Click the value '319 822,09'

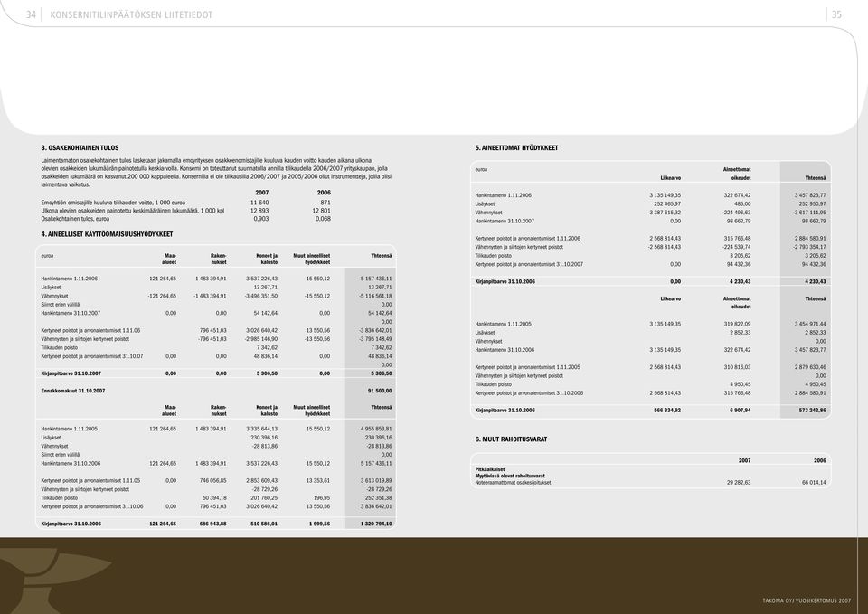click(738, 325)
